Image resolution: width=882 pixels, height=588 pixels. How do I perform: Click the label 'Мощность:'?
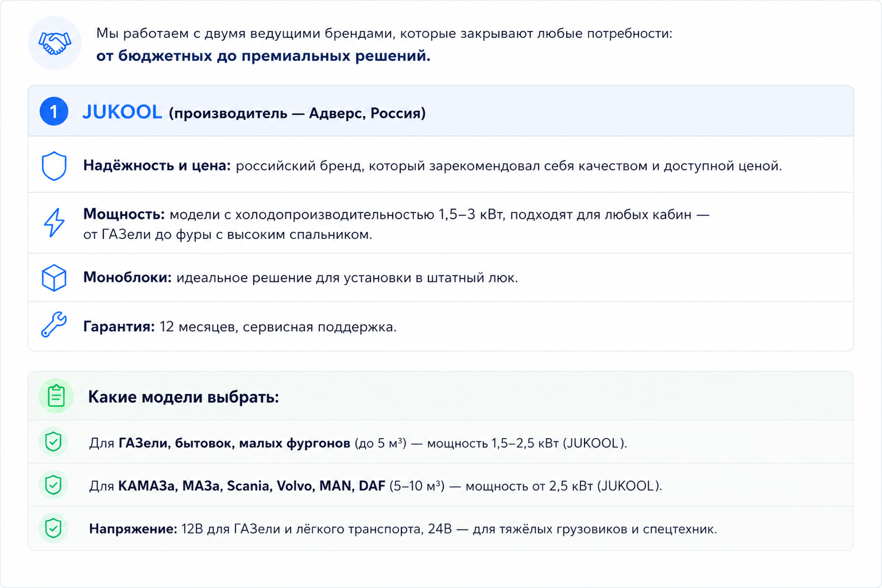(x=124, y=215)
